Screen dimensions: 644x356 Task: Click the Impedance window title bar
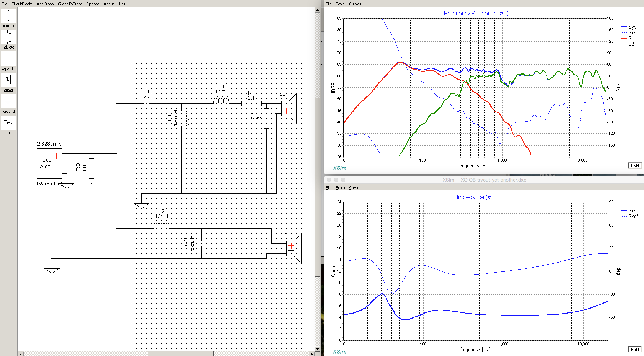tap(484, 180)
